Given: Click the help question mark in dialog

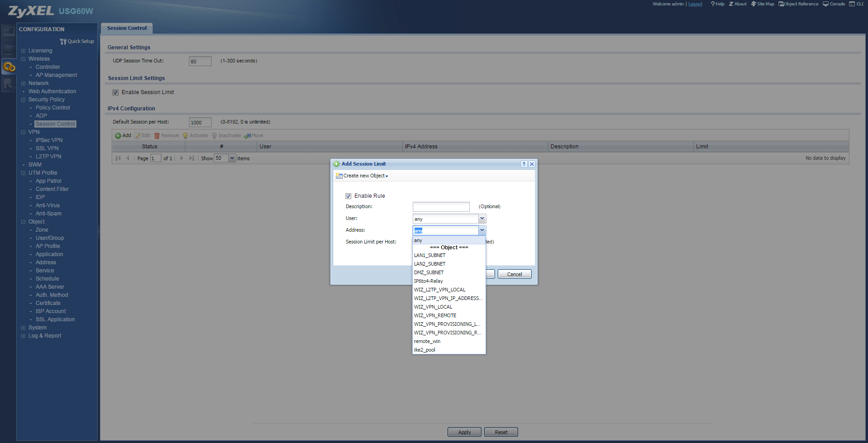Looking at the screenshot, I should click(524, 164).
